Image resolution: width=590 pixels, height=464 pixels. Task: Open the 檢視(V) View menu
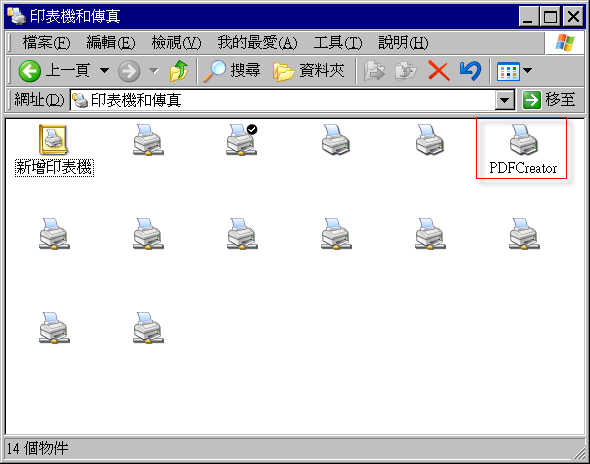point(176,43)
